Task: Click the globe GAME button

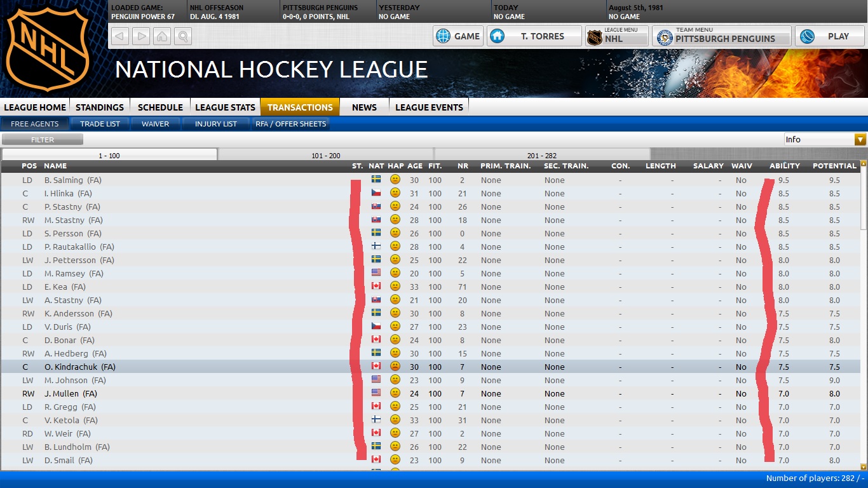Action: click(458, 36)
